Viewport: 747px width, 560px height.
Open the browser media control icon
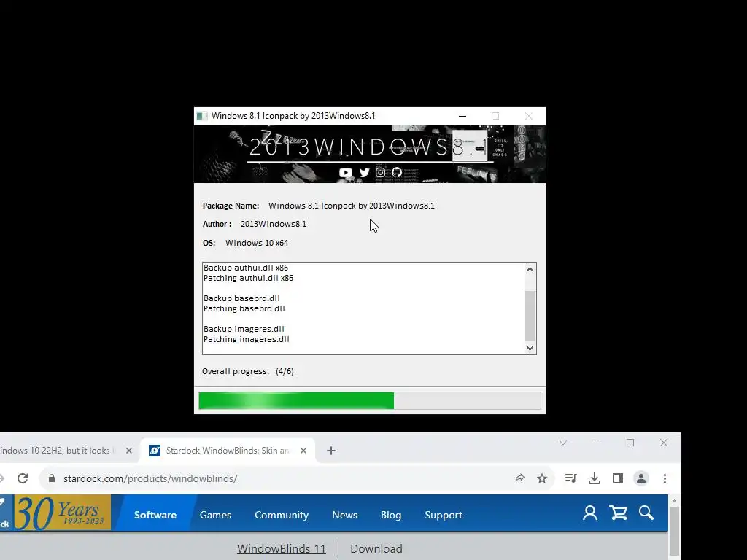tap(570, 478)
